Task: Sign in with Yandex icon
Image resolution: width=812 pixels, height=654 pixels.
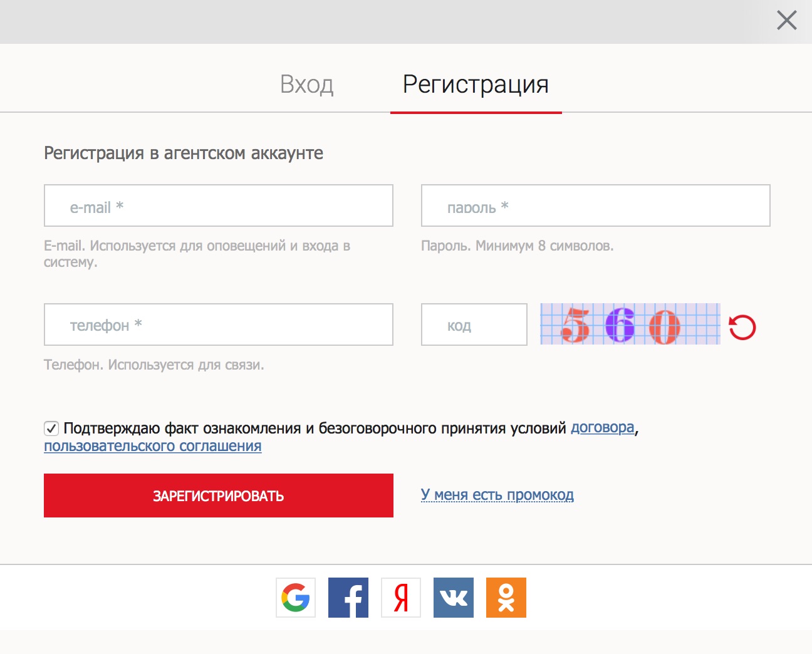Action: tap(401, 598)
